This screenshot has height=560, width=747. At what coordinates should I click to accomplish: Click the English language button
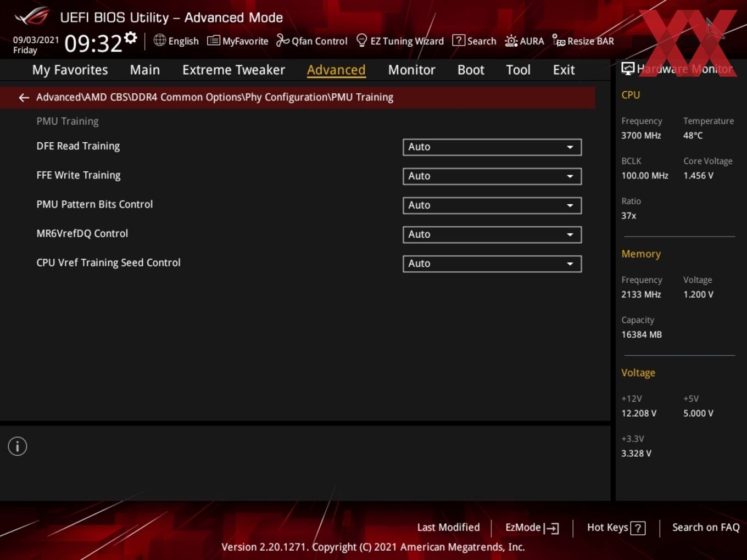click(183, 41)
